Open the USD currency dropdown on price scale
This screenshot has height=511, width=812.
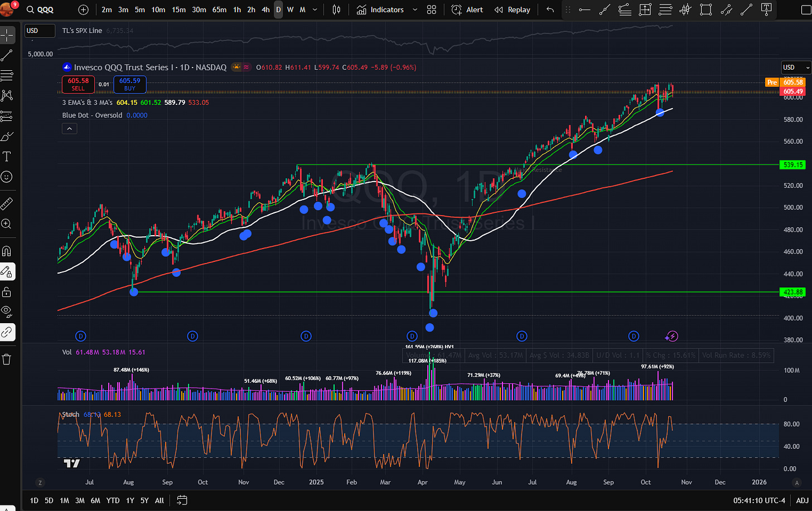click(795, 67)
